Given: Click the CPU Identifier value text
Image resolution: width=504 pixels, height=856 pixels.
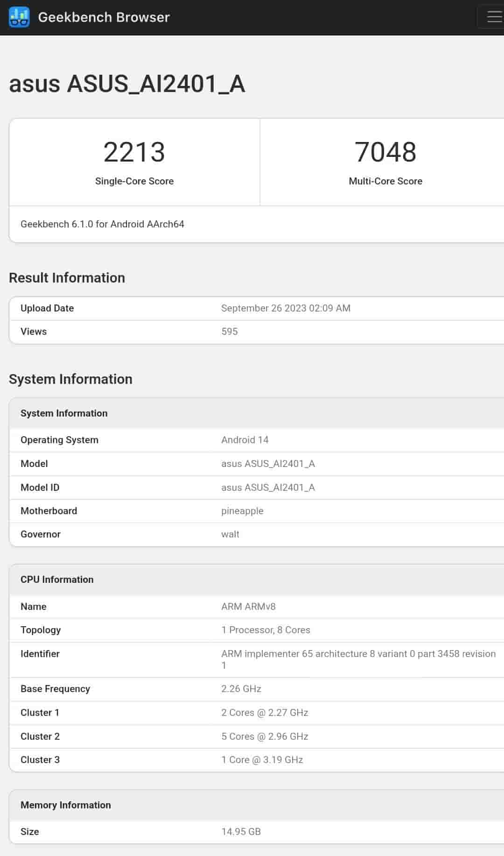Looking at the screenshot, I should pos(358,654).
